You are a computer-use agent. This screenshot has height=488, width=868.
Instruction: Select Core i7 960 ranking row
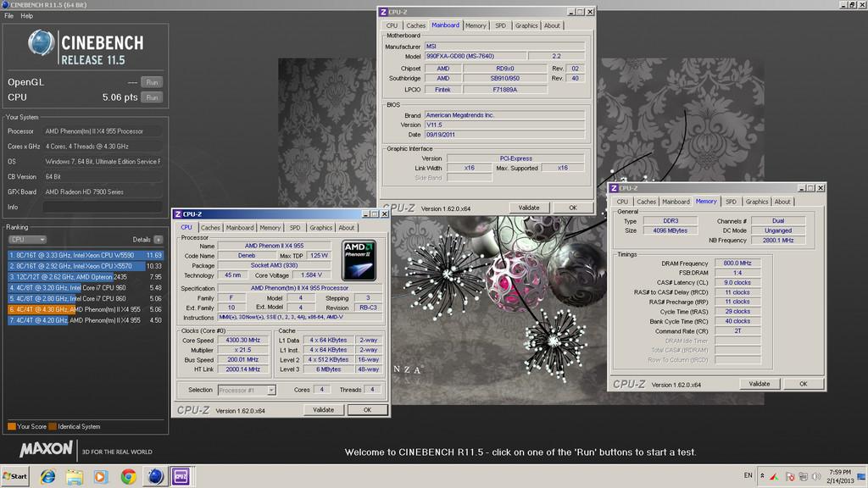pos(86,288)
